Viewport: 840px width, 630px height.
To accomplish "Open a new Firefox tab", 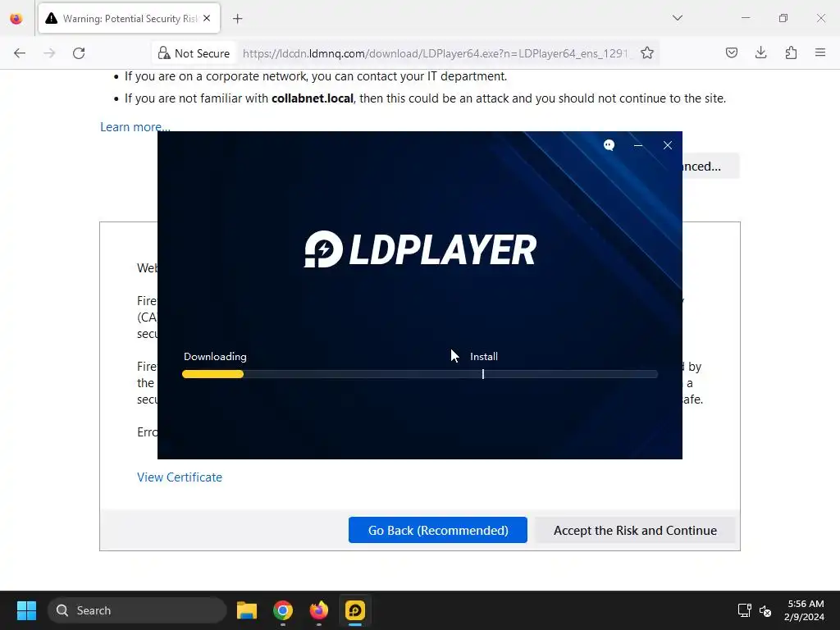I will click(x=237, y=19).
